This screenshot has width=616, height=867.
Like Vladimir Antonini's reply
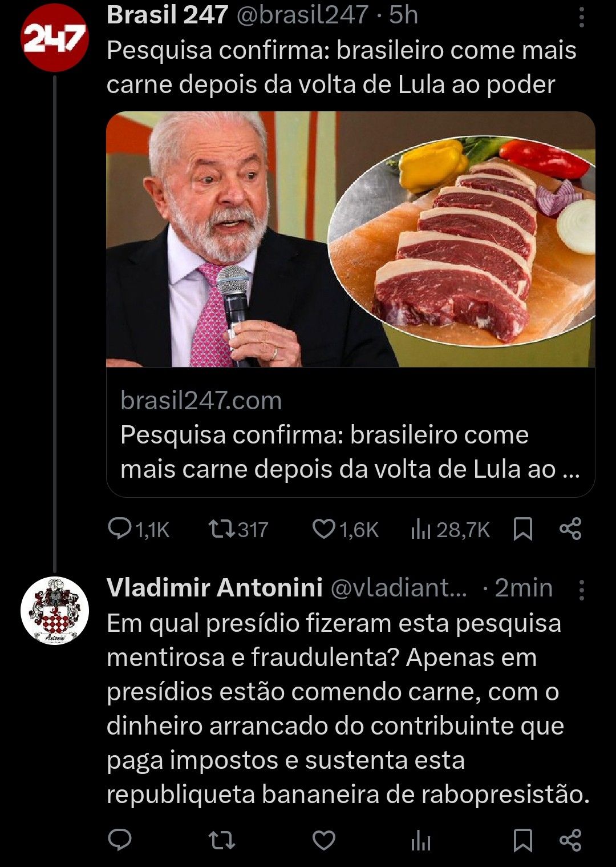324,840
